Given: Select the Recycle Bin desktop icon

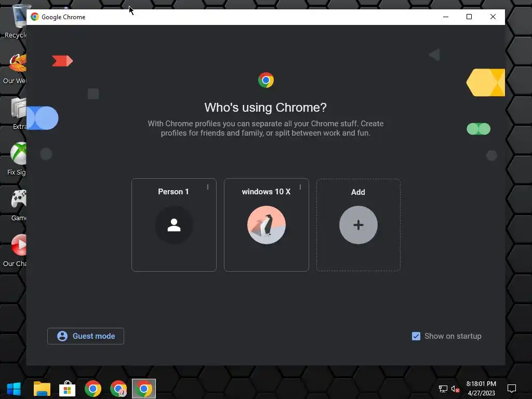Looking at the screenshot, I should pyautogui.click(x=16, y=21).
